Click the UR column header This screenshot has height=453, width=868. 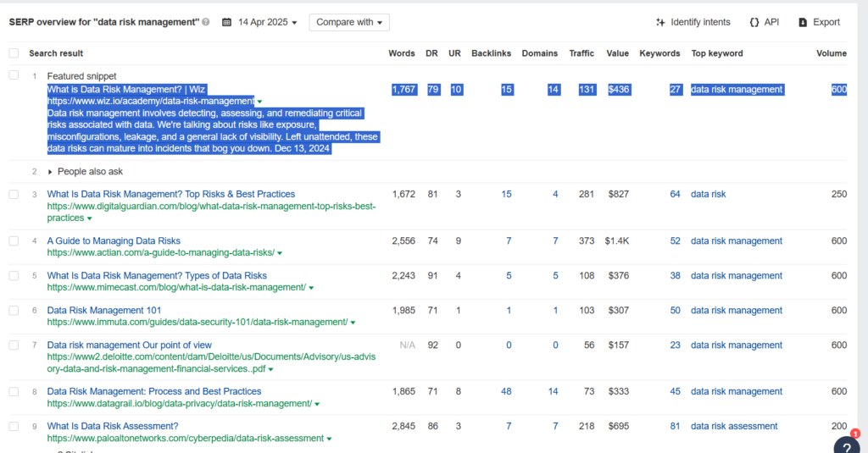coord(454,53)
